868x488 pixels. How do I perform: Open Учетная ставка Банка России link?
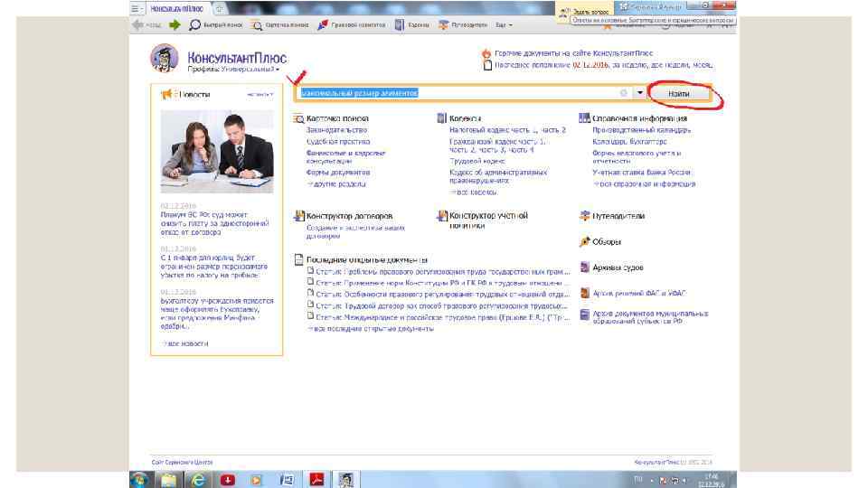point(641,173)
